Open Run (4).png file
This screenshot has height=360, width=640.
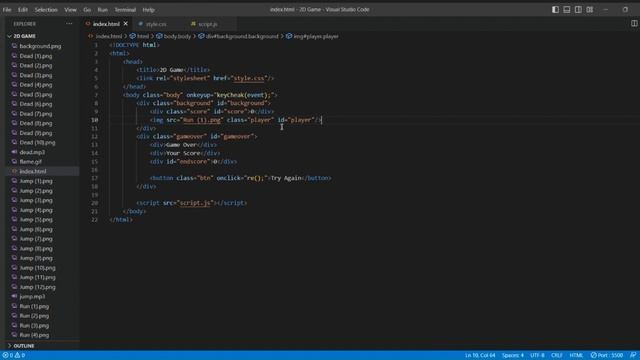(34, 335)
